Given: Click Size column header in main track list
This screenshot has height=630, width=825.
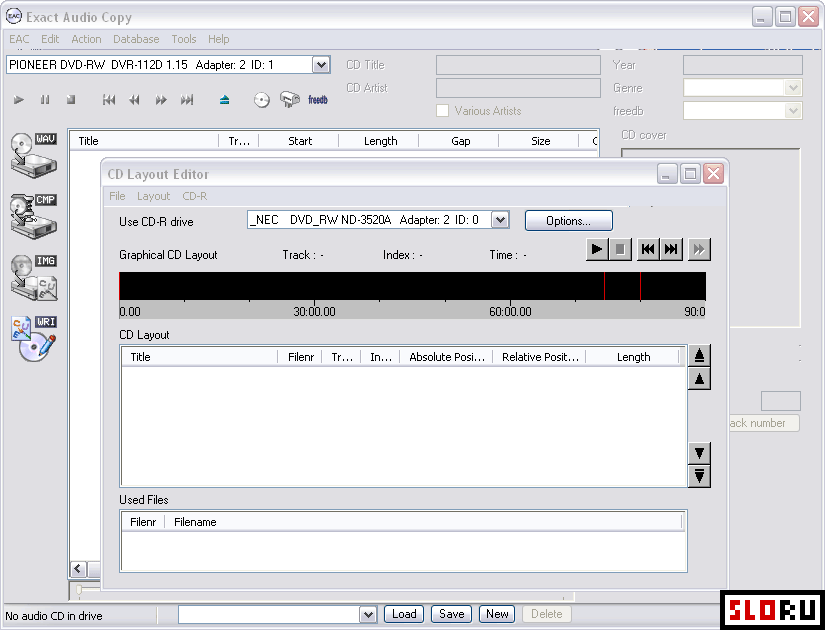Looking at the screenshot, I should 539,141.
